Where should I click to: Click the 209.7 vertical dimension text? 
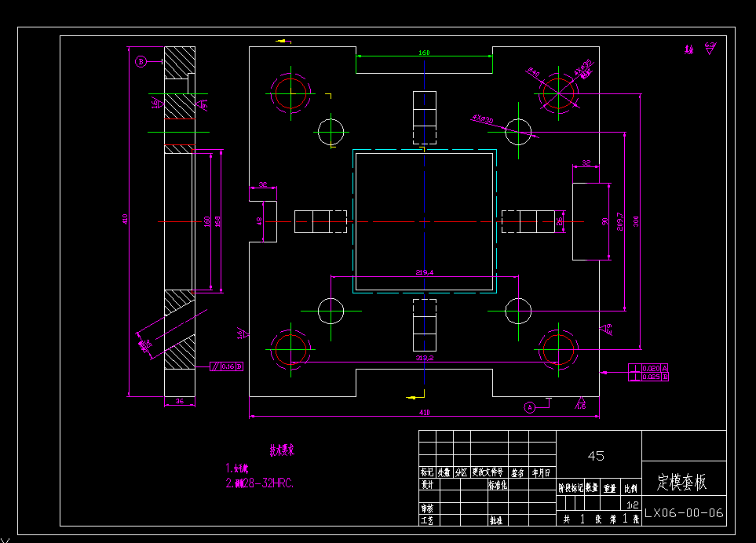click(620, 221)
